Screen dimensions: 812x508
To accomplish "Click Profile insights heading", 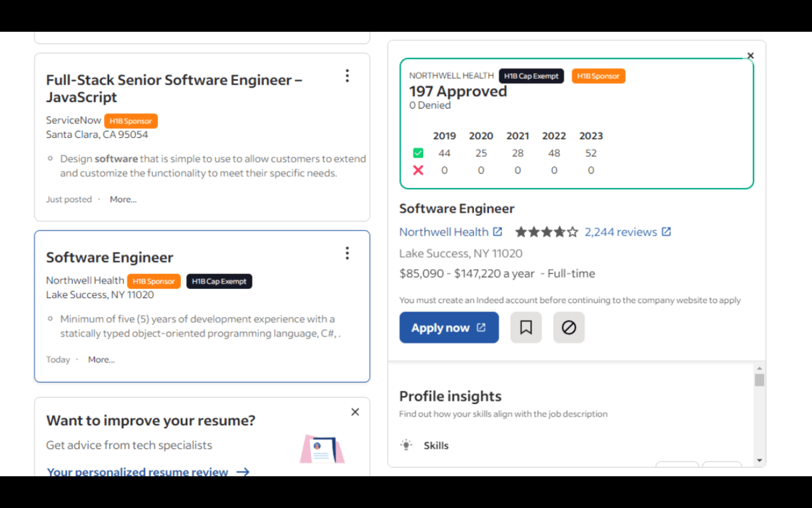I will [x=450, y=396].
